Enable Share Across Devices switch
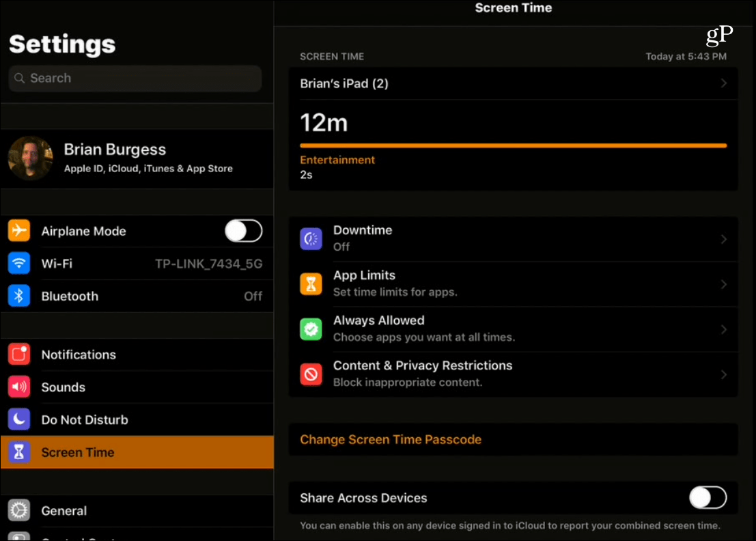 [x=708, y=497]
